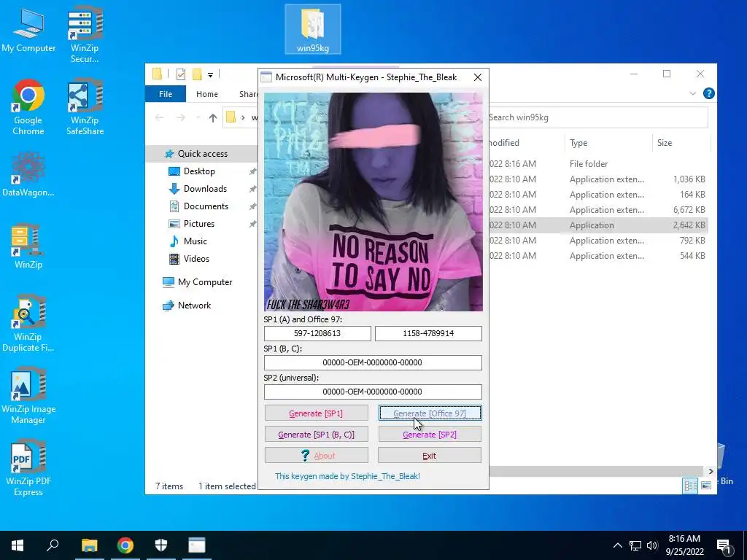The image size is (747, 560).
Task: Select the WinZip SafeShare desktop icon
Action: 85,107
